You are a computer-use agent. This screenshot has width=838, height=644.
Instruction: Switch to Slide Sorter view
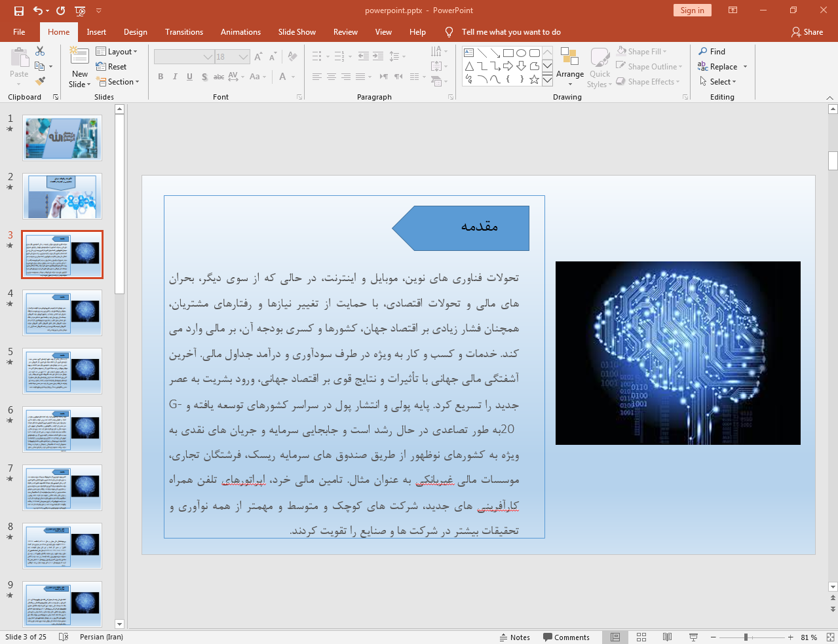[x=641, y=637]
